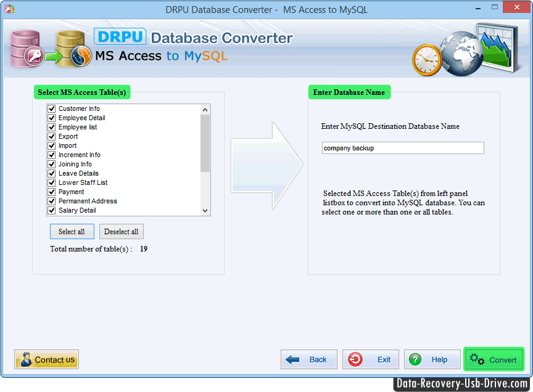This screenshot has height=392, width=533.
Task: Click the MySQL destination database name field
Action: (403, 148)
